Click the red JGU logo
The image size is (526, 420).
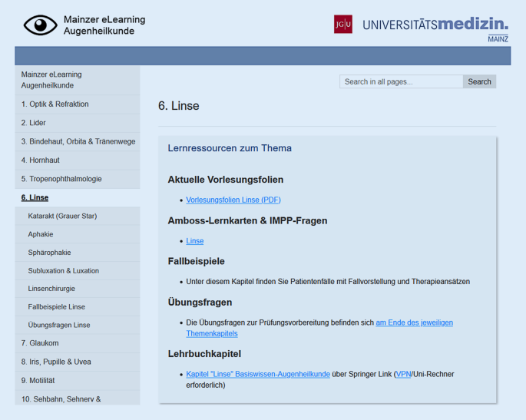(342, 24)
